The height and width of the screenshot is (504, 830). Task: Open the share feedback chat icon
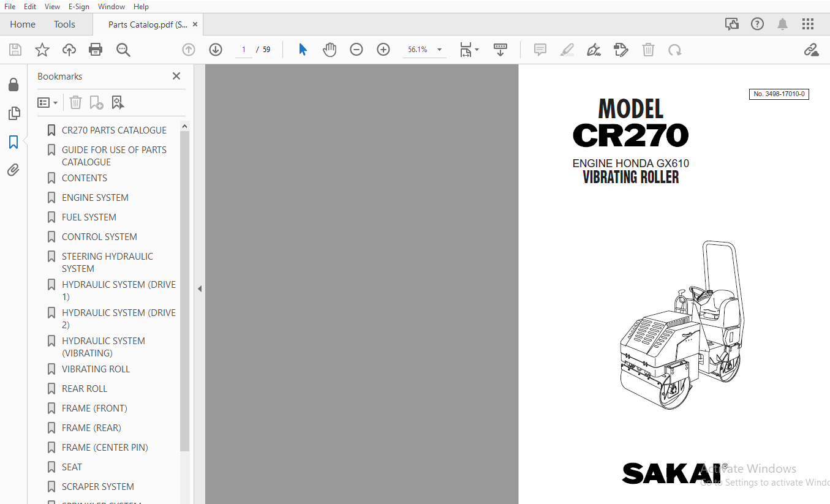pos(732,24)
